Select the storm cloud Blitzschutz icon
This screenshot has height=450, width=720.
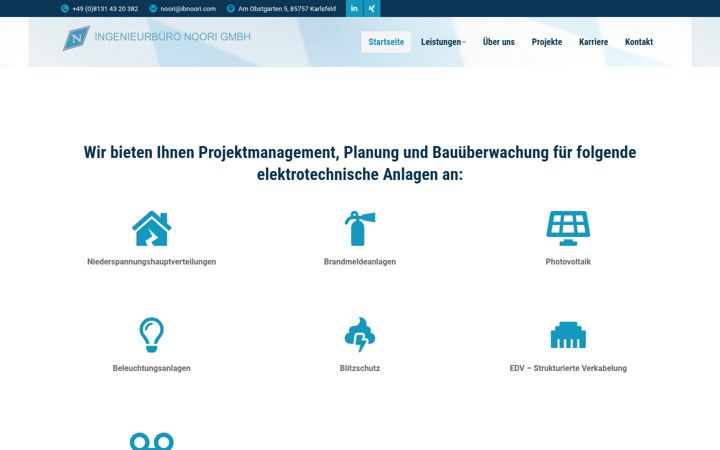(x=360, y=335)
